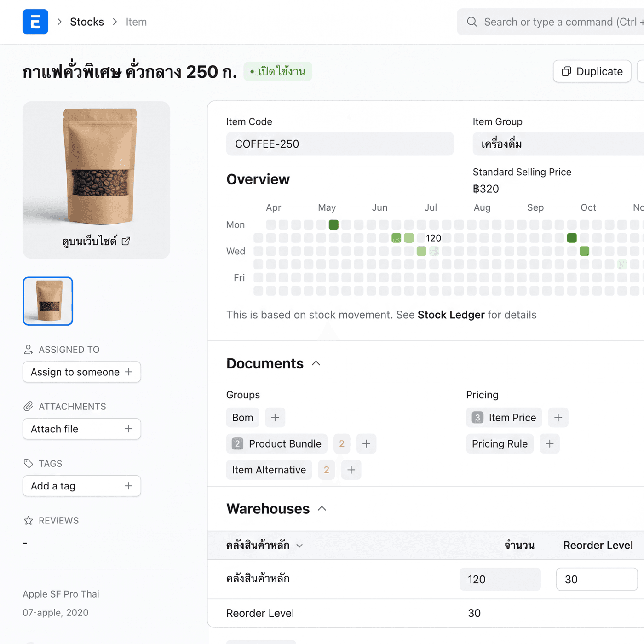Click the external link icon under image
The image size is (644, 644).
126,241
